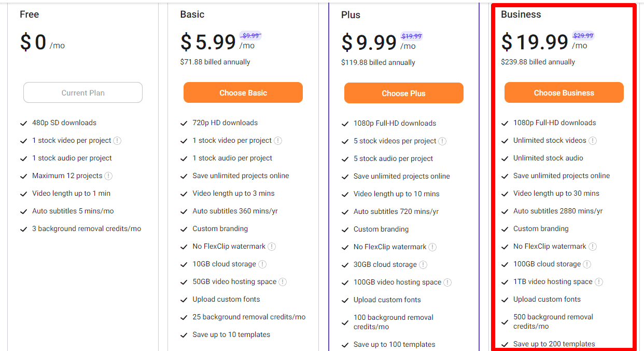Viewport: 644px width, 351px height.
Task: Click the info icon next to "Unlimited stock videos" in Business
Action: 593,140
